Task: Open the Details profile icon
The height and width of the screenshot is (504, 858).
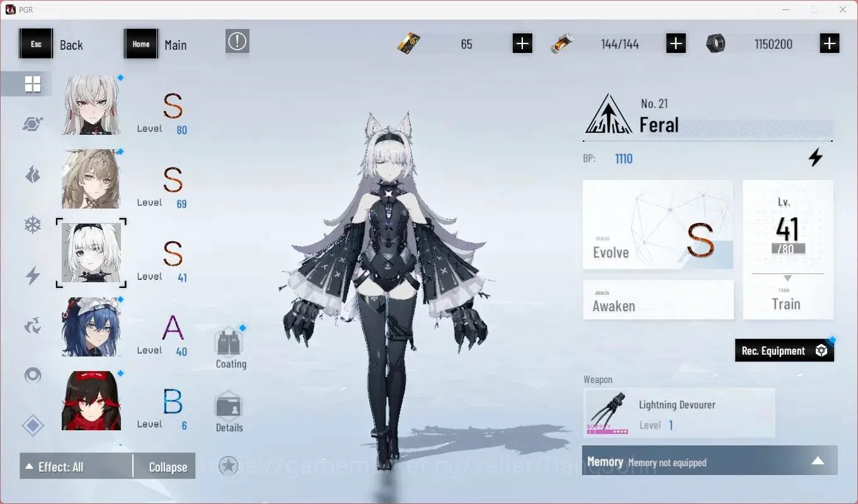Action: pos(229,406)
